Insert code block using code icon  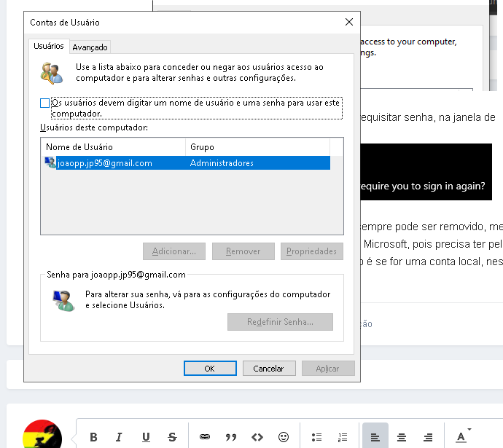point(257,437)
